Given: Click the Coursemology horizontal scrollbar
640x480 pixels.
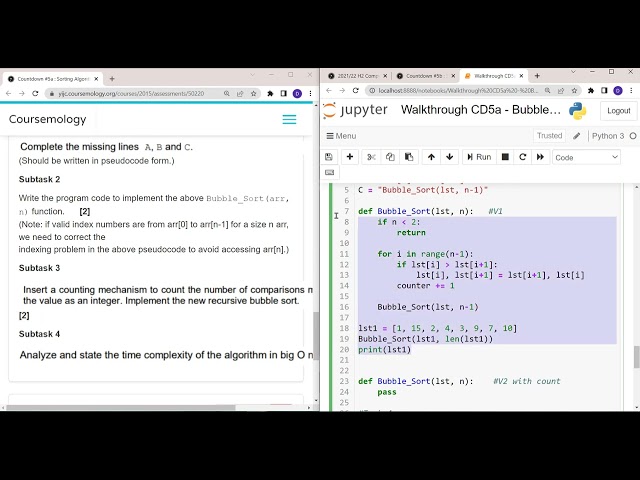Looking at the screenshot, I should 121,407.
